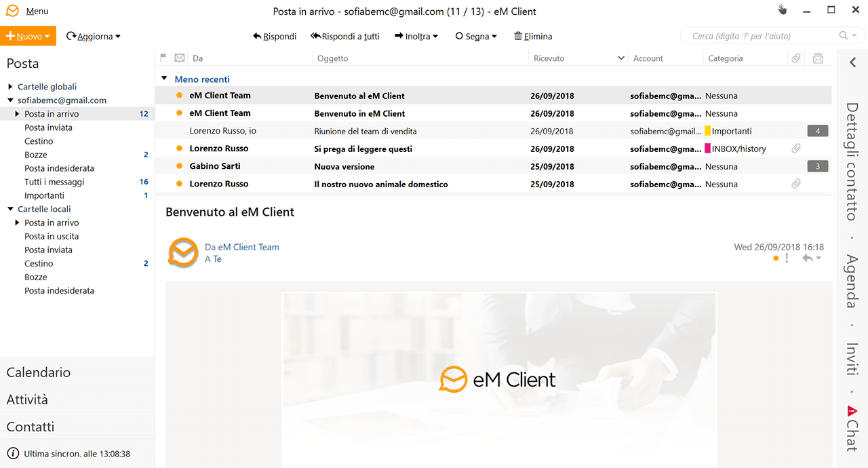Image resolution: width=868 pixels, height=468 pixels.
Task: Click the reply arrow in preview header
Action: pyautogui.click(x=807, y=258)
